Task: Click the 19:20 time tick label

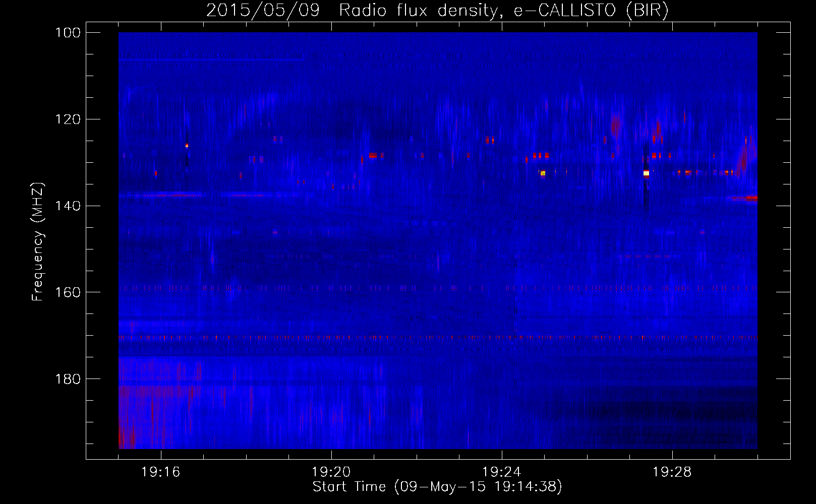Action: (x=331, y=472)
